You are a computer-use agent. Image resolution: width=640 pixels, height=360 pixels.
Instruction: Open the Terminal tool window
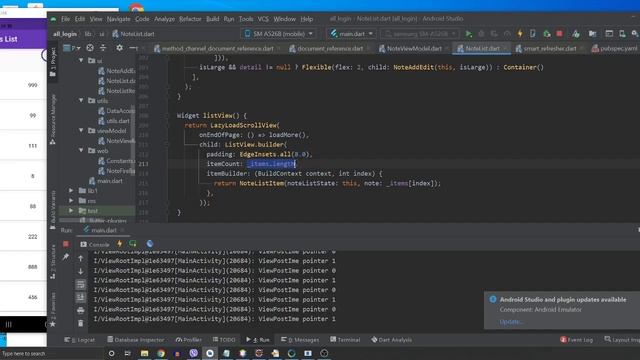pyautogui.click(x=345, y=340)
